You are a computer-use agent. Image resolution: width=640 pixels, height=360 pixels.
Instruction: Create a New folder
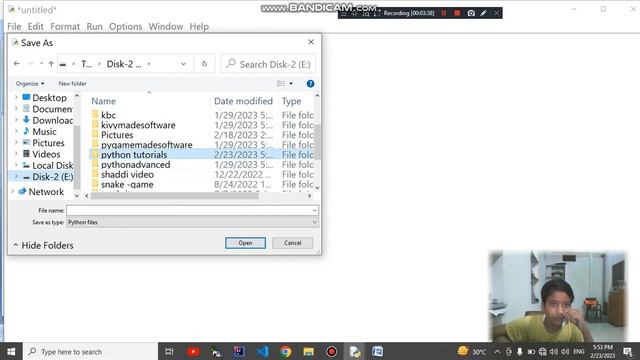(x=72, y=84)
